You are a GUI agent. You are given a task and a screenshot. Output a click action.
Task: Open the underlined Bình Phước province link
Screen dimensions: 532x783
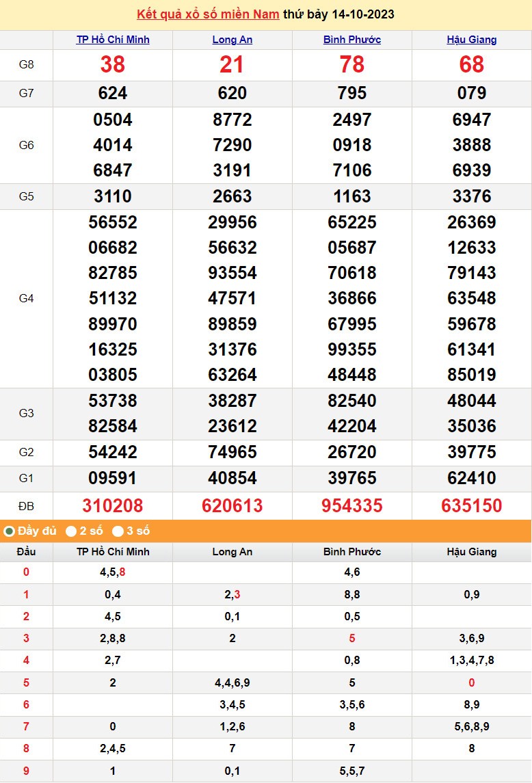352,40
